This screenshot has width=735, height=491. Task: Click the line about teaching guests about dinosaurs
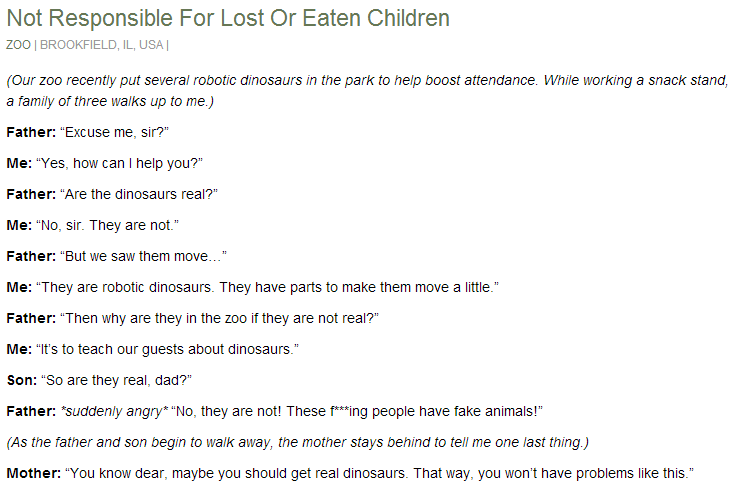(x=168, y=349)
